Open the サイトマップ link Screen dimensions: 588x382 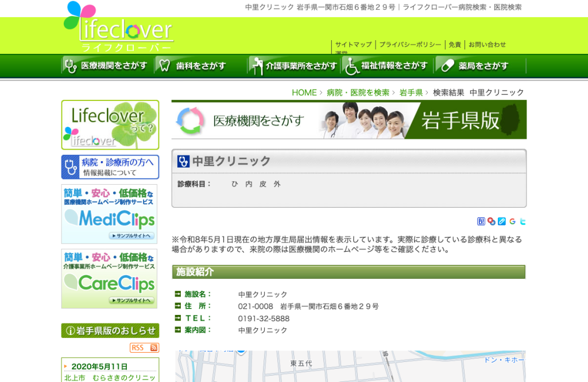pos(353,45)
